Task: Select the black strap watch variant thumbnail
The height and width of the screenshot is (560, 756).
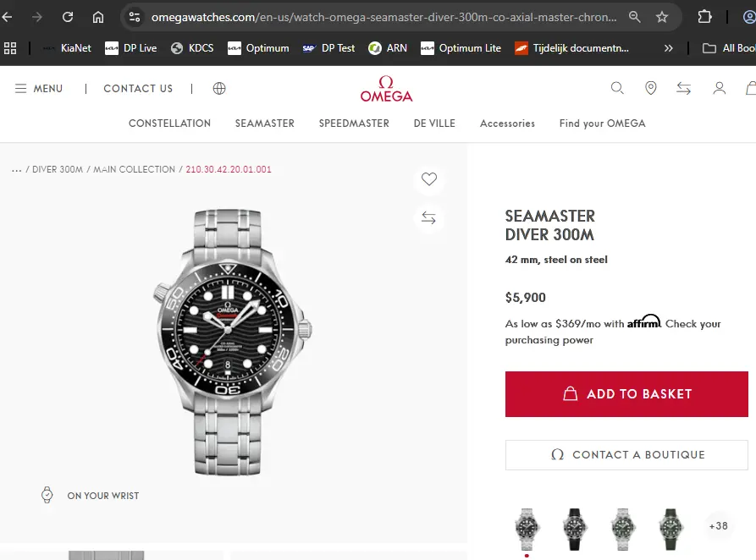Action: click(x=575, y=529)
